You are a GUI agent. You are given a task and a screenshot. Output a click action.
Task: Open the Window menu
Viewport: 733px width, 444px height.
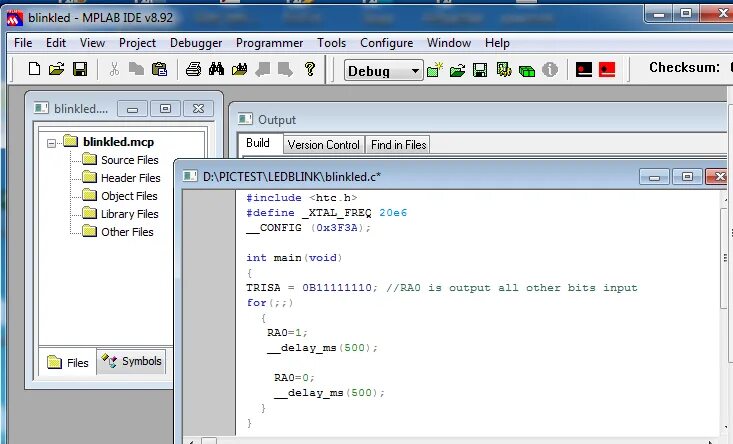click(x=449, y=43)
